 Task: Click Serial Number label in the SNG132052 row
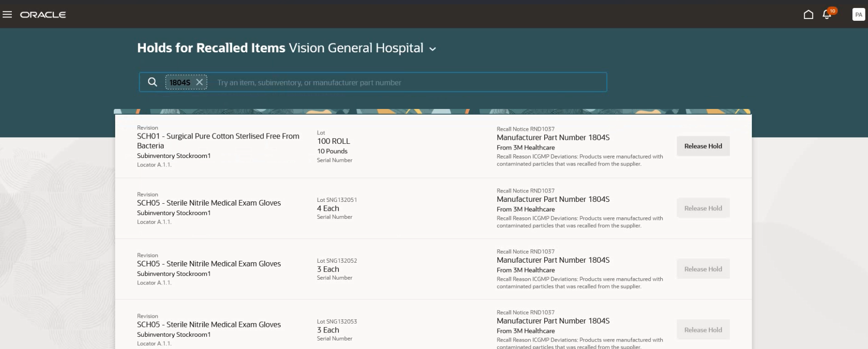click(334, 278)
